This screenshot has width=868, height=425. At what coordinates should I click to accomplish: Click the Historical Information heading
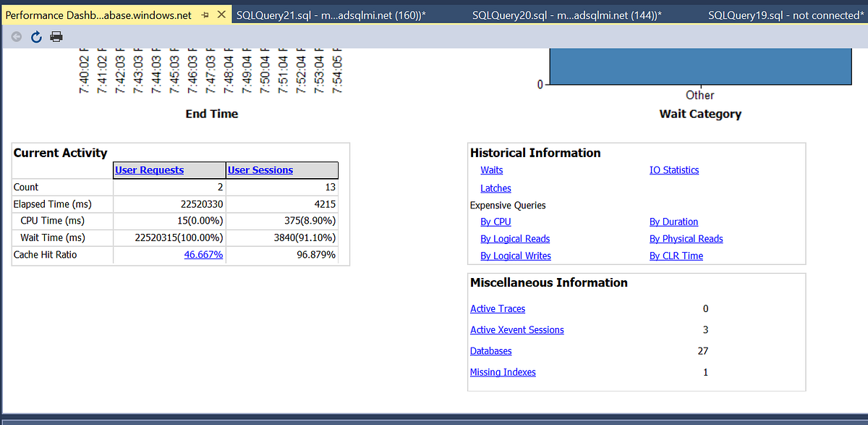535,153
